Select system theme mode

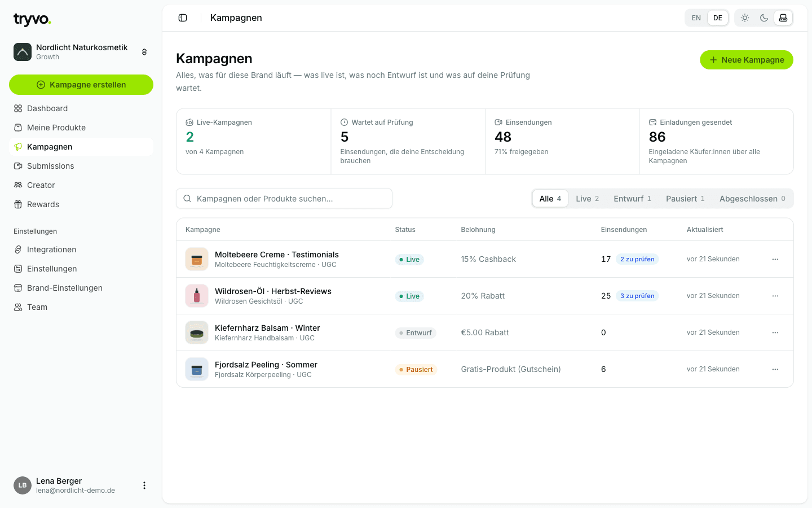pyautogui.click(x=783, y=18)
